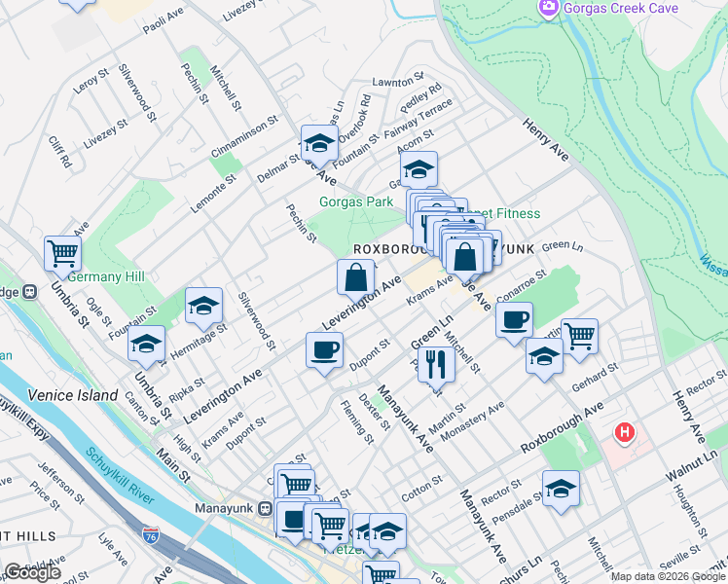Click the Cinnaminson St label

244,136
